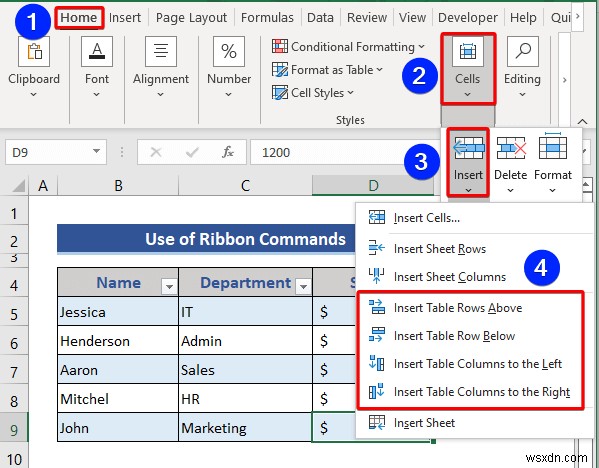Collapse the ribbon with the up chevron
Viewport: 599px width, 468px height.
pos(582,121)
